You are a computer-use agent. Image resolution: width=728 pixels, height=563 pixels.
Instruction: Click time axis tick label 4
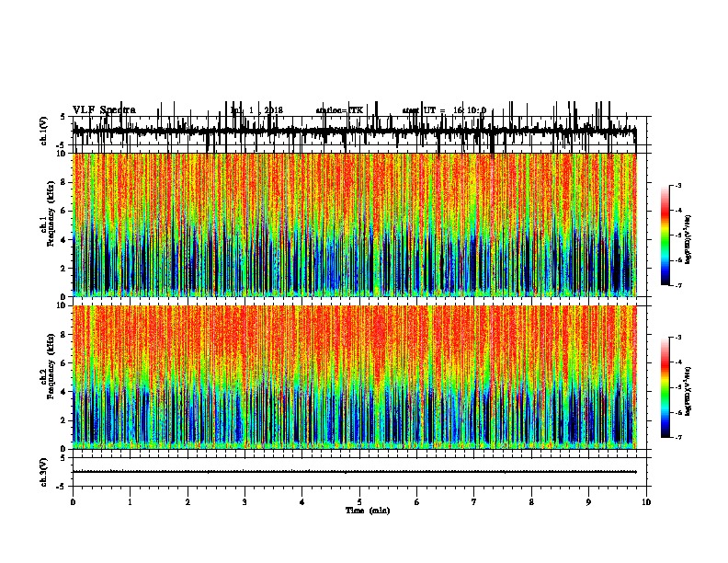click(302, 502)
